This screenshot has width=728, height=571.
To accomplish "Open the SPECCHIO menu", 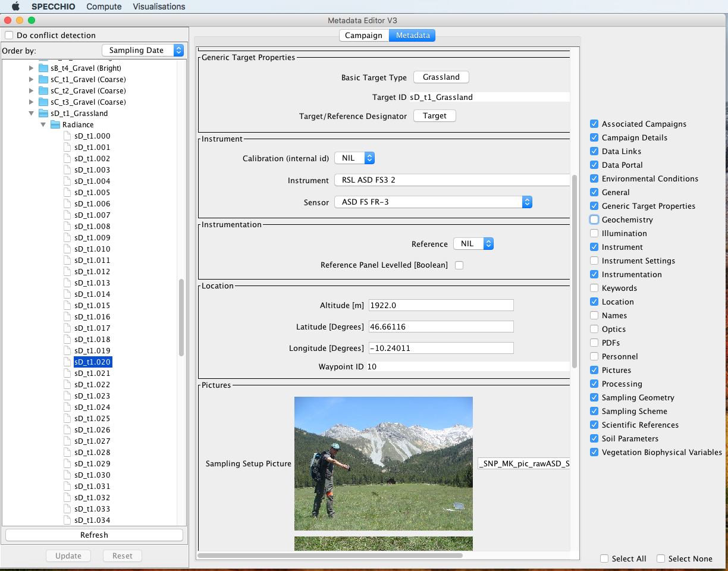I will [x=54, y=7].
